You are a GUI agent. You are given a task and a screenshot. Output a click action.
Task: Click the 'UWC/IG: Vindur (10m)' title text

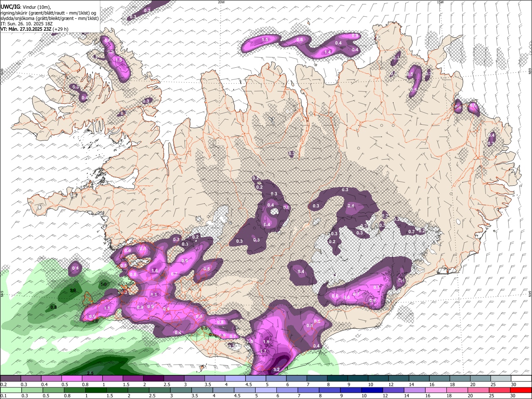(x=26, y=7)
